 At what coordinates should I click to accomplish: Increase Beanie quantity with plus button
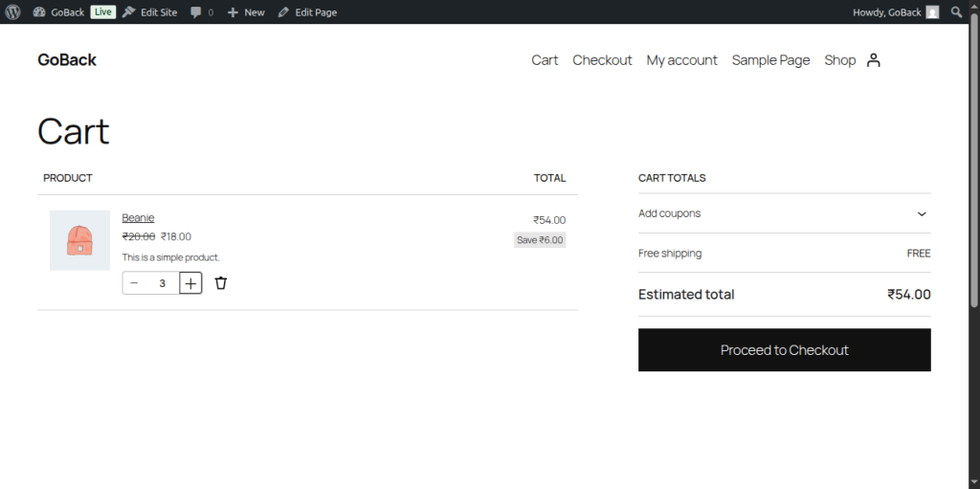tap(190, 283)
